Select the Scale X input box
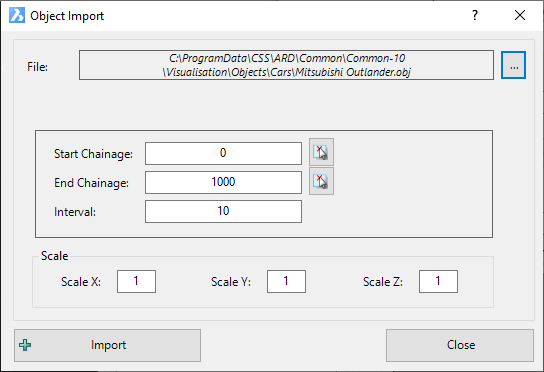544x372 pixels. 136,281
